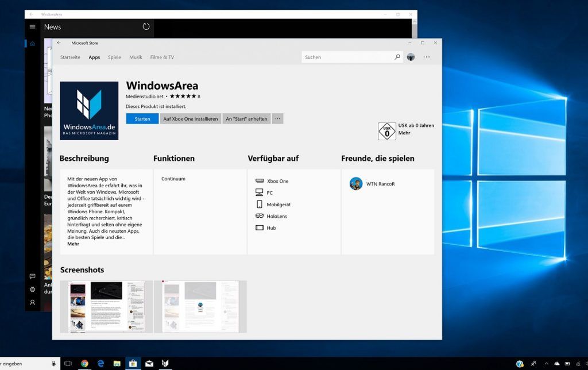
Task: Maximize the Microsoft Store window
Action: [423, 43]
